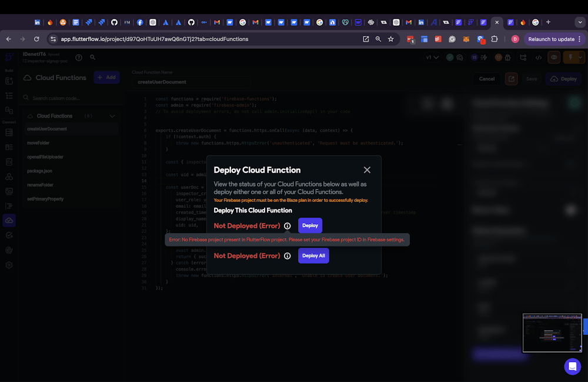Open the Widget Tree list icon
Screen dimensions: 588x382
pos(9,96)
